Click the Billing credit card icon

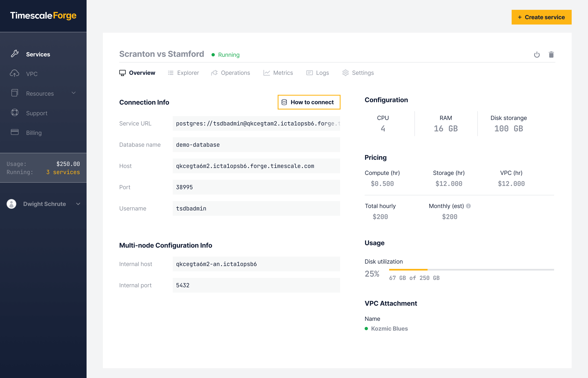point(15,132)
